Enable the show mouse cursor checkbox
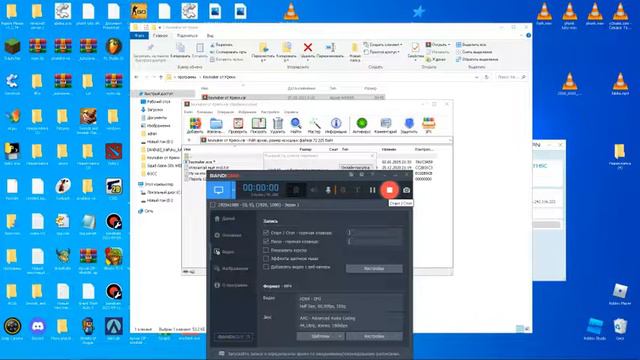This screenshot has height=360, width=640. tap(266, 250)
